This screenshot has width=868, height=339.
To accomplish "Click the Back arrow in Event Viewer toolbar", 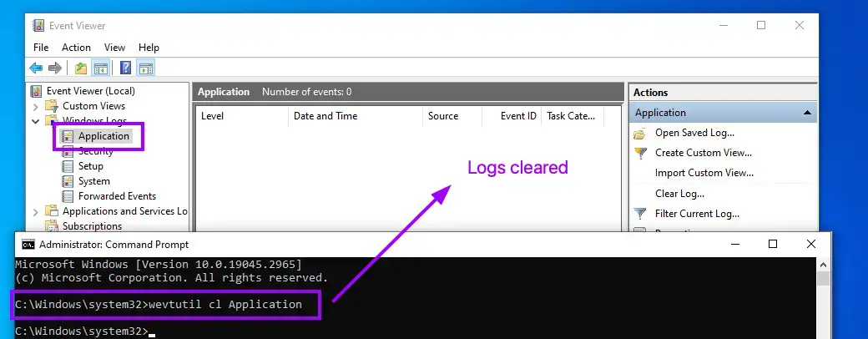I will 36,68.
